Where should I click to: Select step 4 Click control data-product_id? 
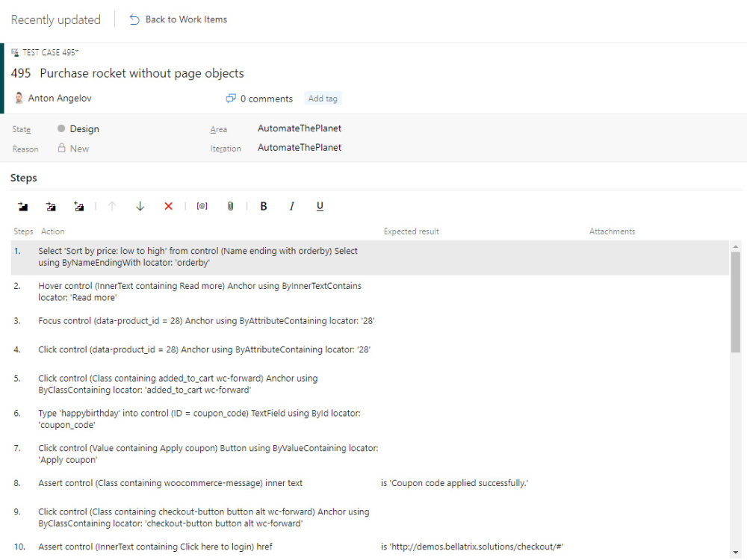tap(205, 349)
